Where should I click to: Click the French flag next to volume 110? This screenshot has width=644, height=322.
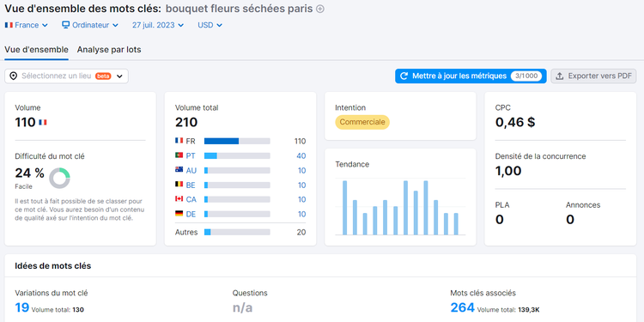click(x=43, y=123)
